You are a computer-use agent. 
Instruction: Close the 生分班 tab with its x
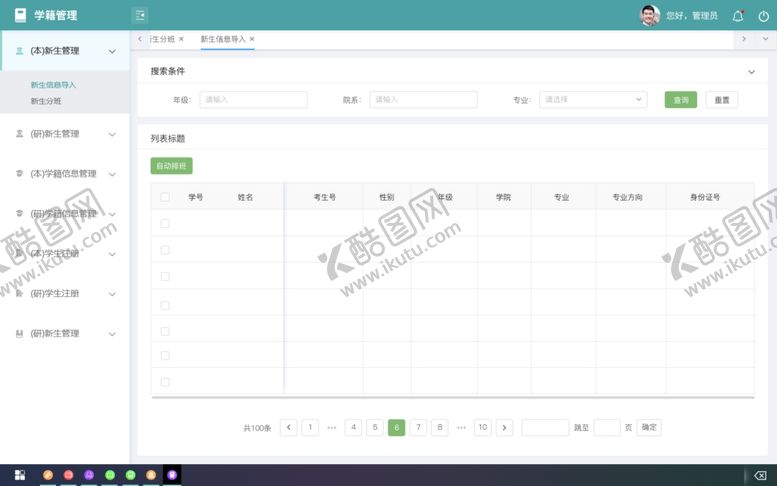coord(181,39)
